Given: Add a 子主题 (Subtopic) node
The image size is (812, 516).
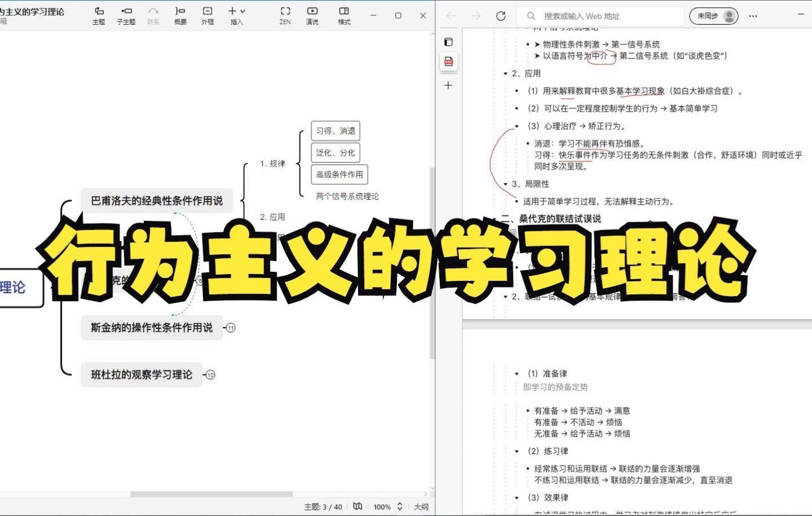Looking at the screenshot, I should tap(126, 15).
